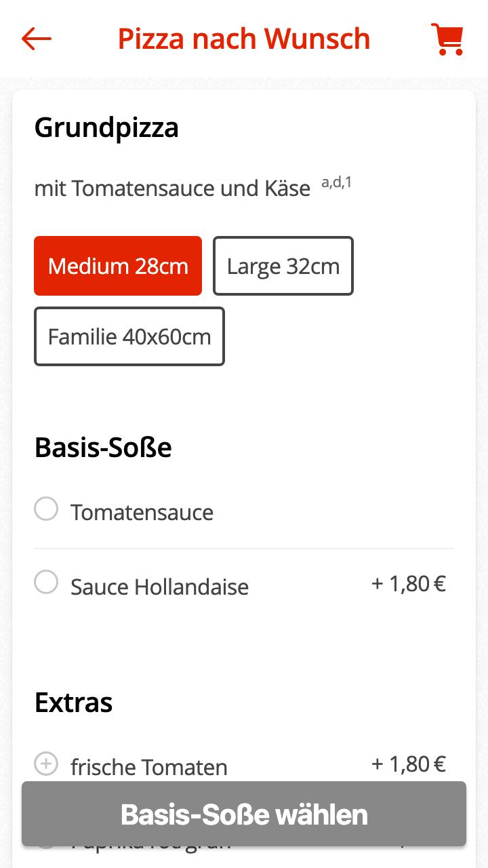Tap the Basis-Soße wählen button

tap(244, 814)
